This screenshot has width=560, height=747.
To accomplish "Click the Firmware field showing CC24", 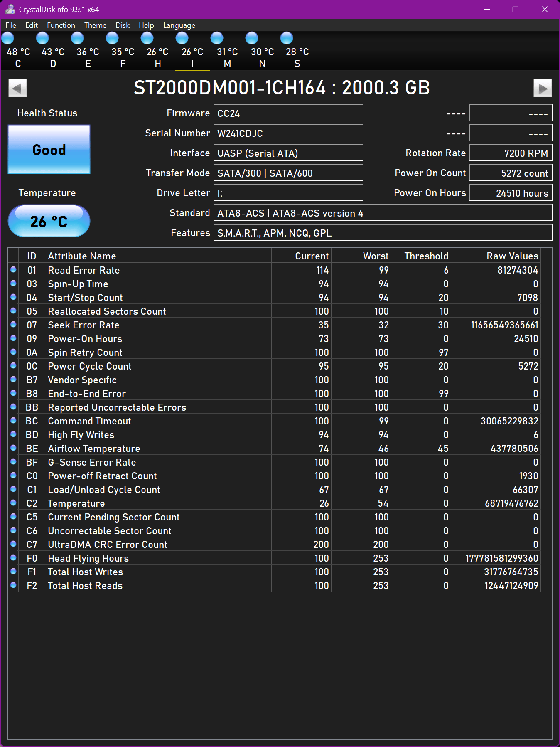I will (x=288, y=113).
